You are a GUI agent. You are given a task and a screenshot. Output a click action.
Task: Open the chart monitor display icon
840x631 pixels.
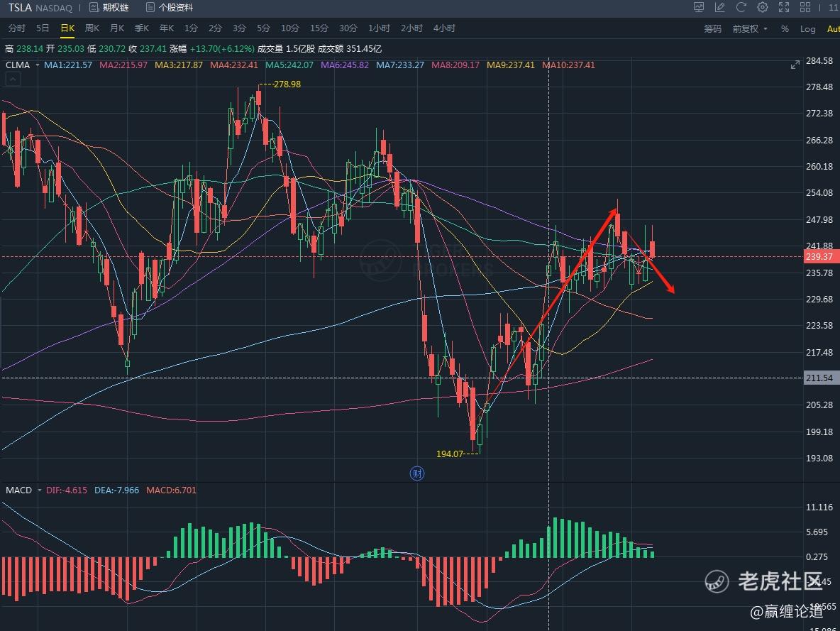(699, 7)
